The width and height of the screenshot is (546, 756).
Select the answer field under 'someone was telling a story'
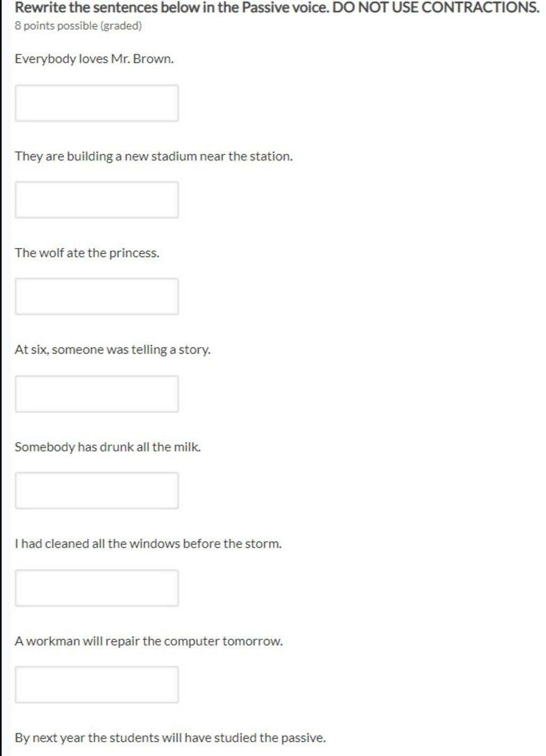click(97, 394)
